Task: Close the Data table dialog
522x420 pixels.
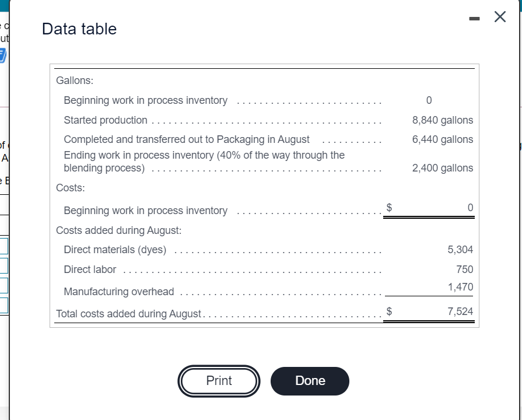Action: pos(499,17)
